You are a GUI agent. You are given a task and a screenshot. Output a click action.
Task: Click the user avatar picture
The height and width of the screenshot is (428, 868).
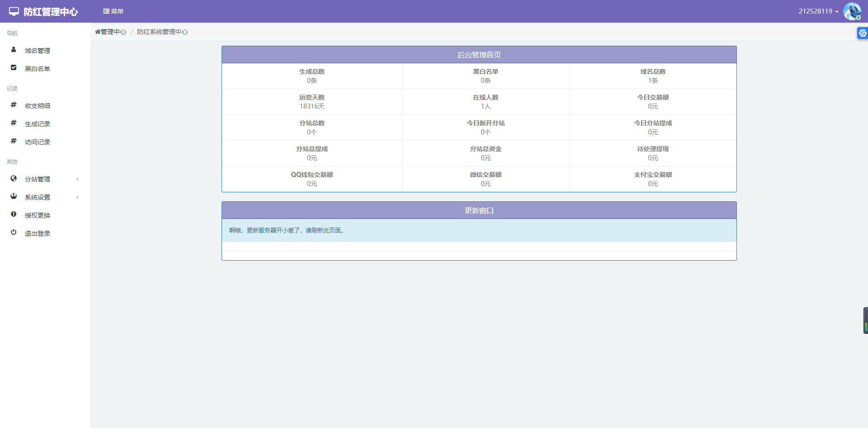pos(852,11)
